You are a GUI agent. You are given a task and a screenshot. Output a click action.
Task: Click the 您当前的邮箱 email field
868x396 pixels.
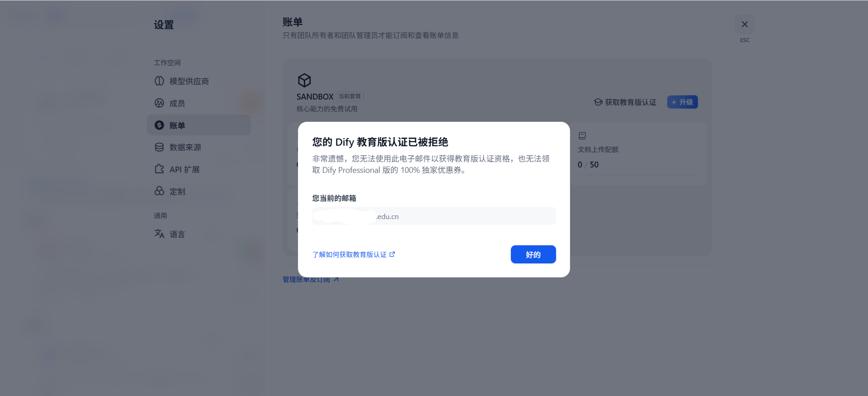point(434,216)
